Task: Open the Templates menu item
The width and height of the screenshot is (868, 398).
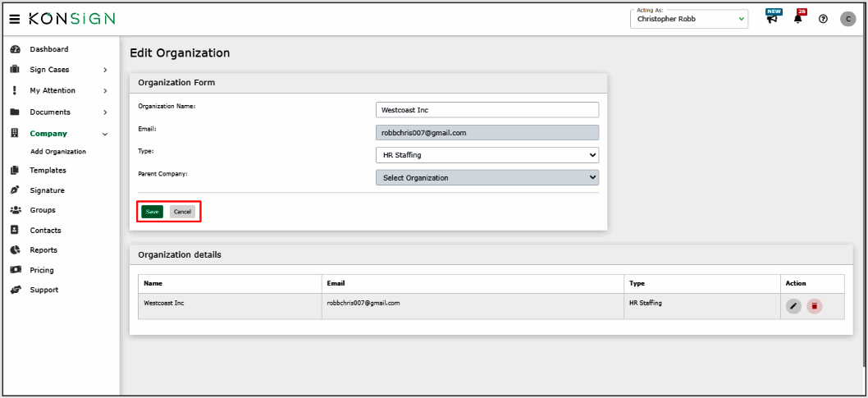Action: pos(48,171)
